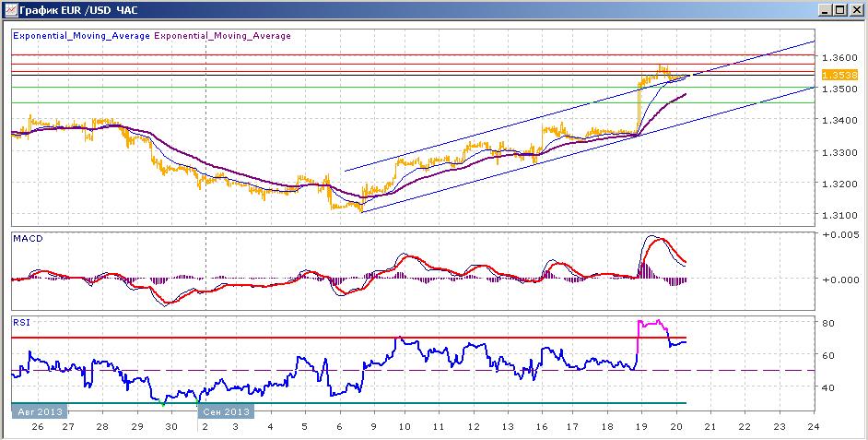Maximize the EUR/USD chart window

tap(839, 10)
